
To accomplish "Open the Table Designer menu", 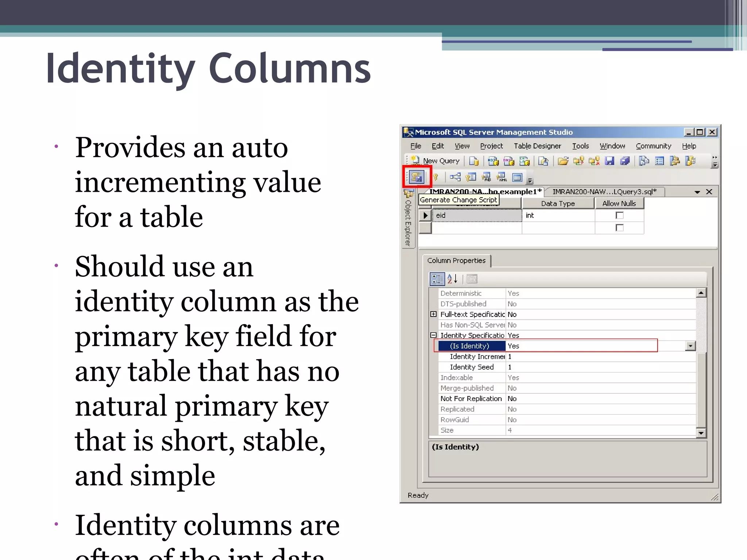I will point(537,146).
